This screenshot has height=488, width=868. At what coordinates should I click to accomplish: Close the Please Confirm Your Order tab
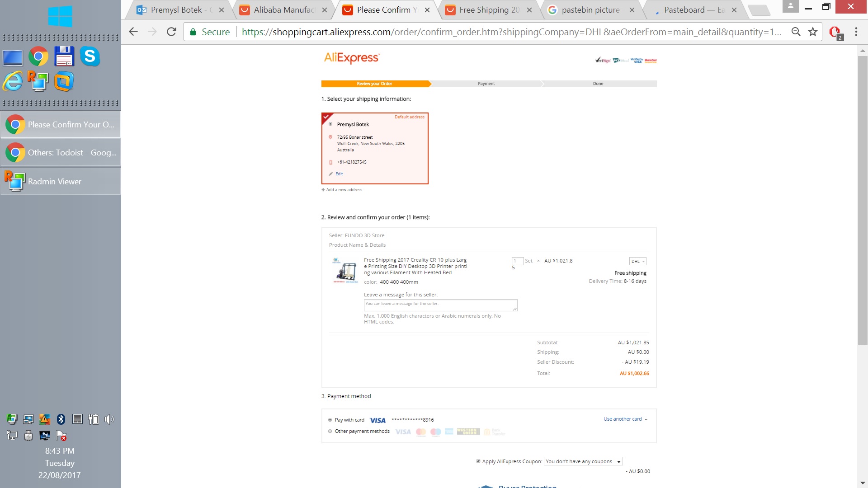click(x=427, y=10)
